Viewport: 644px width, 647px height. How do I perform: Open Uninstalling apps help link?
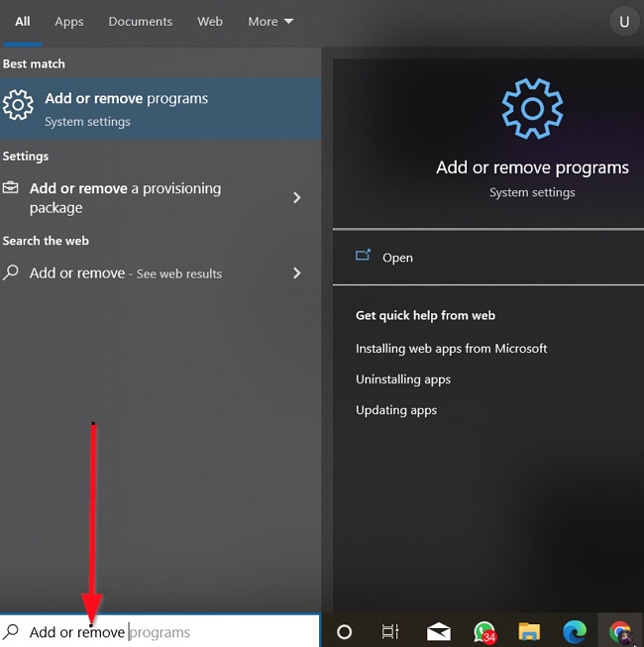pos(403,379)
